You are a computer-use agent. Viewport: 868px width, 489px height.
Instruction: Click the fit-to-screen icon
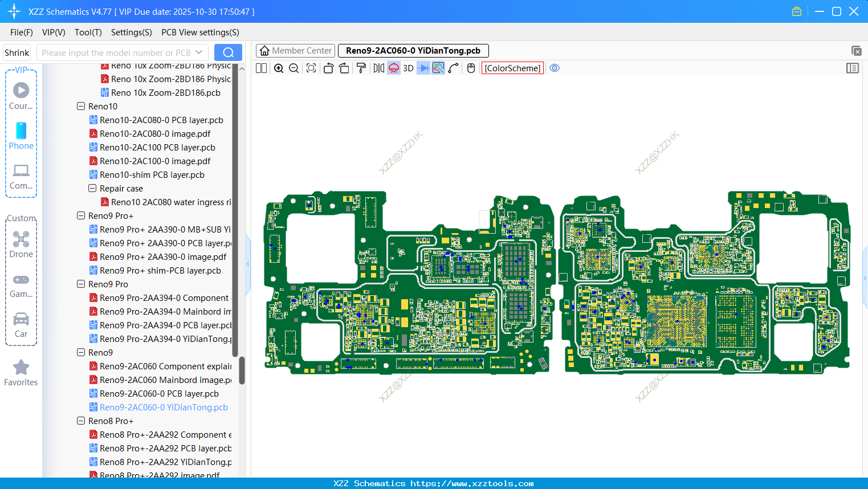point(311,68)
